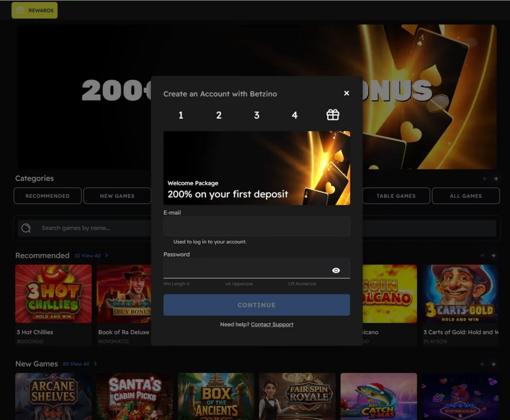Select step 4 of account creation
Viewport: 510px width, 420px height.
[294, 115]
